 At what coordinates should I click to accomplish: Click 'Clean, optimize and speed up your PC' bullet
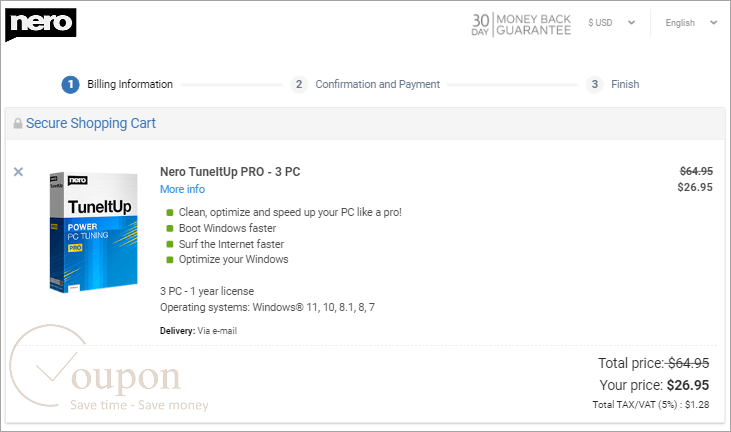(284, 213)
